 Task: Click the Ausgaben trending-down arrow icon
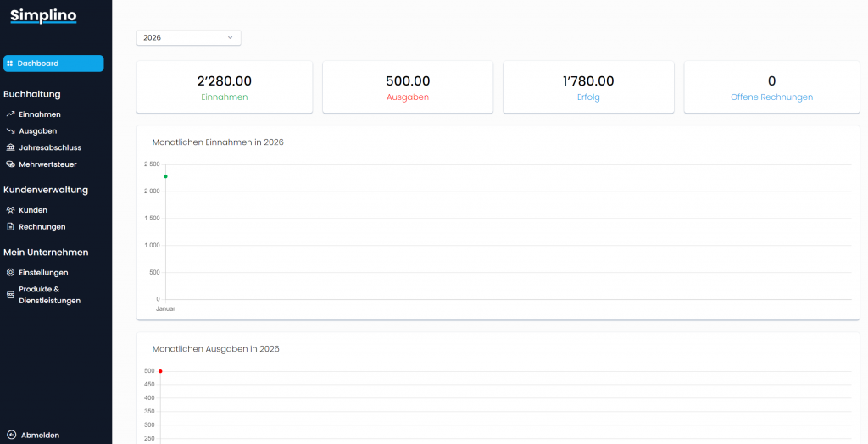coord(10,131)
